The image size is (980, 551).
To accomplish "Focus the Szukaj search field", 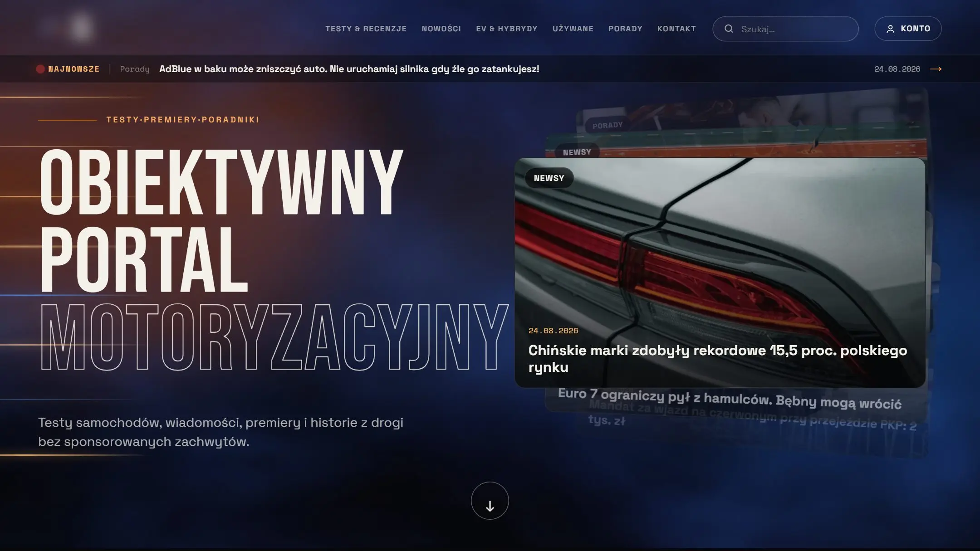I will coord(785,29).
